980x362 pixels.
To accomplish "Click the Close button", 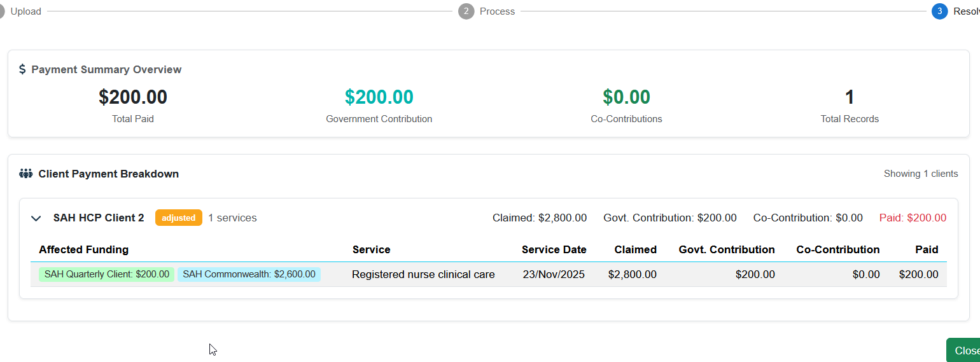I will click(x=965, y=351).
